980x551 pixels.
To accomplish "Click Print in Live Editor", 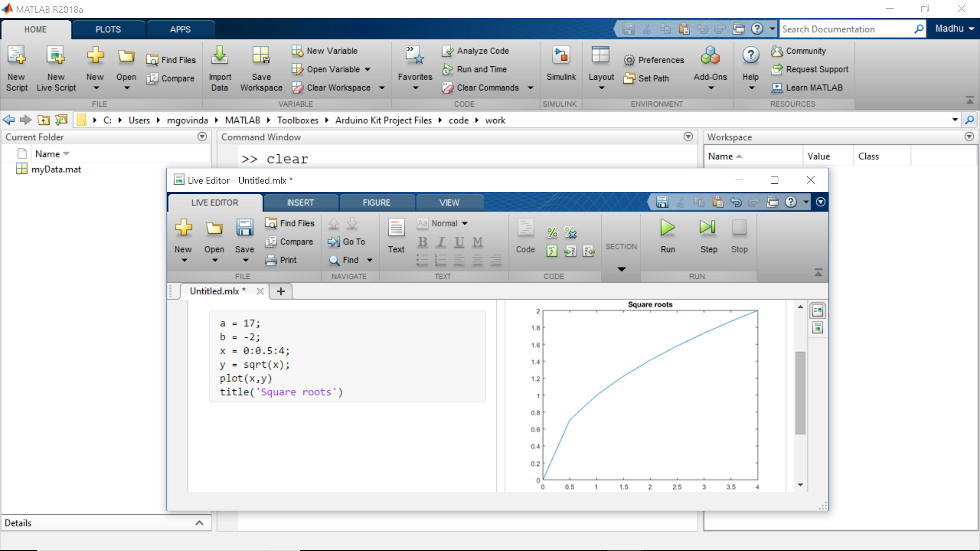I will tap(281, 260).
